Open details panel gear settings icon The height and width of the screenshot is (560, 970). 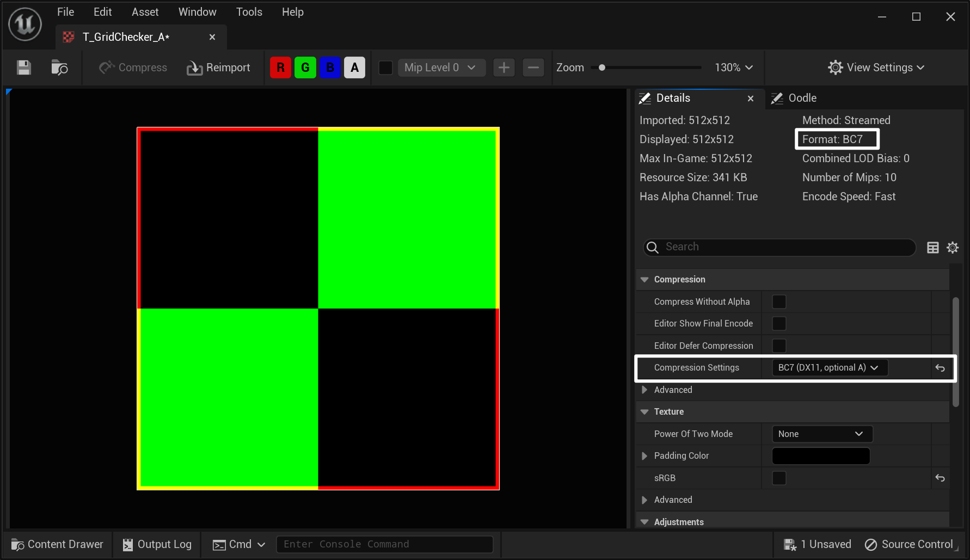(x=952, y=248)
